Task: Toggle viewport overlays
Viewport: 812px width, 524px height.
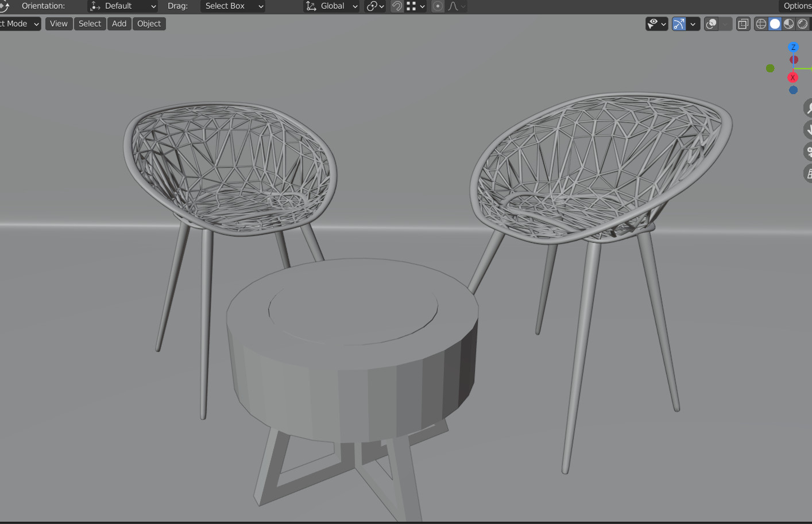Action: pos(711,24)
